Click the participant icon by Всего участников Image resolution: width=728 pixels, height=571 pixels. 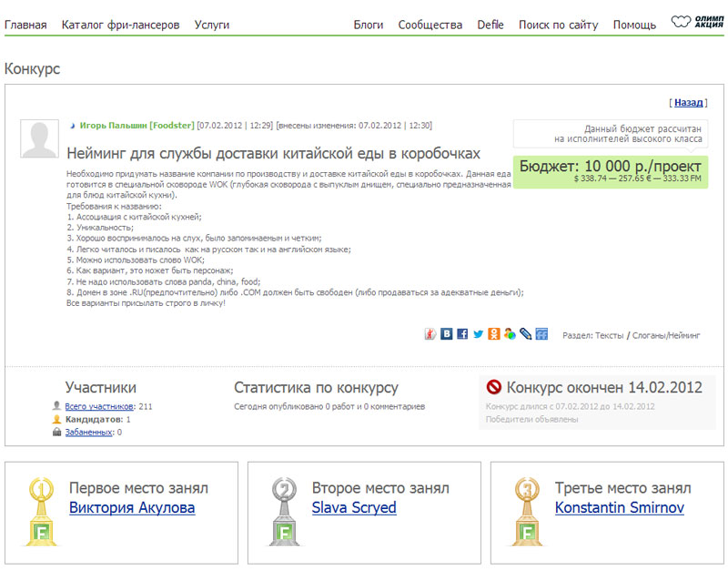[x=56, y=405]
